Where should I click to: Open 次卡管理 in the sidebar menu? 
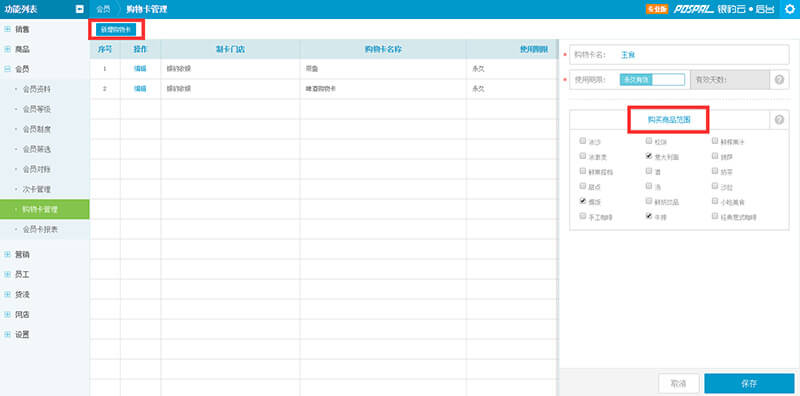(x=37, y=189)
